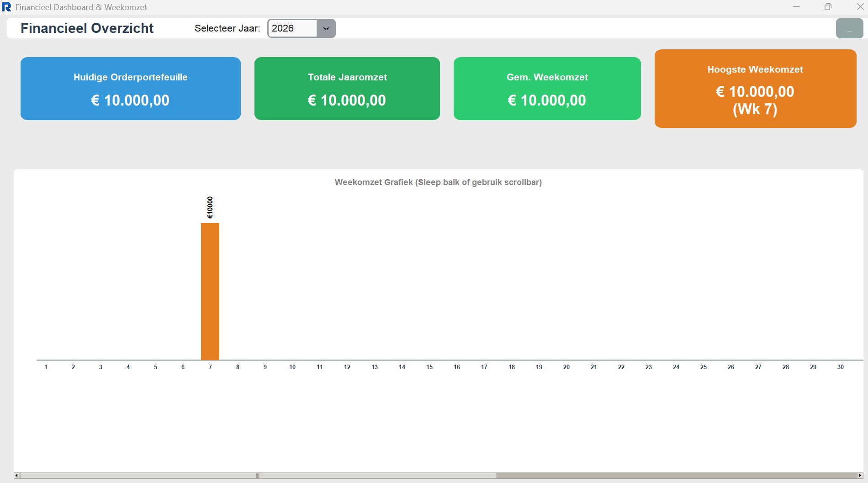Click the darker scrollbar track right of the thumb

coord(676,476)
